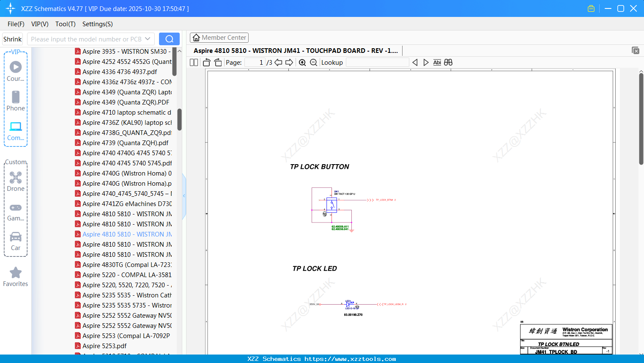This screenshot has height=363, width=644.
Task: Open Aspire 4738G_QUANTA_ZQ9 file
Action: tap(123, 133)
